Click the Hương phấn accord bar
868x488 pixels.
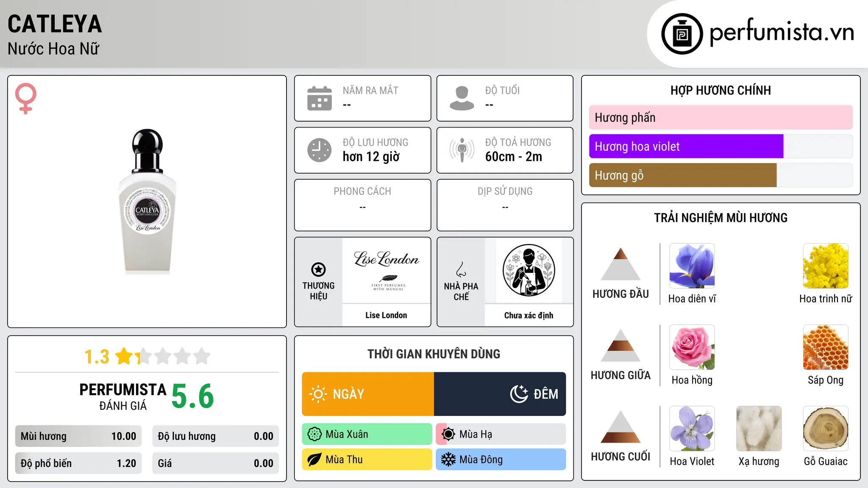721,117
